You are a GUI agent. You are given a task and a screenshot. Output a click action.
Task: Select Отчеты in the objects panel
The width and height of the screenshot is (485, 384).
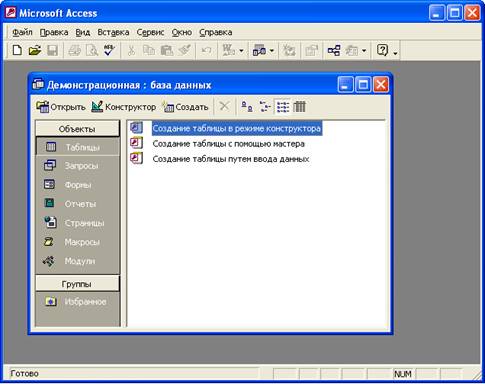tap(77, 204)
